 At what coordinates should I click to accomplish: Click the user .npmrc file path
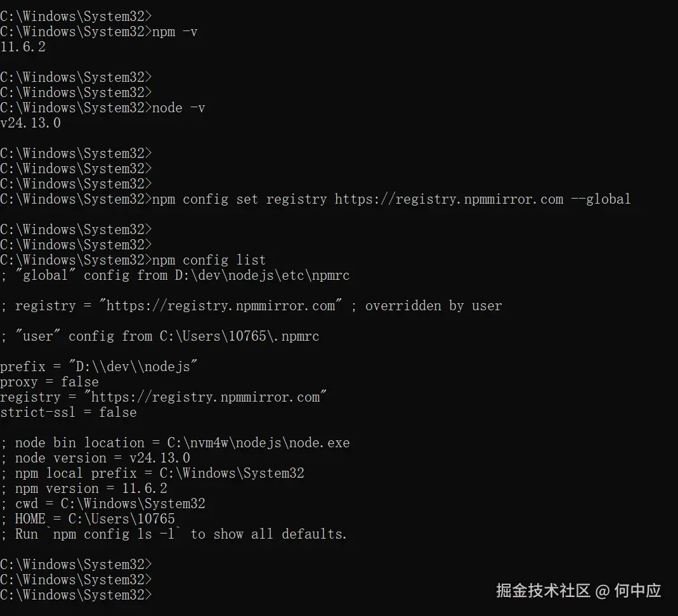239,336
